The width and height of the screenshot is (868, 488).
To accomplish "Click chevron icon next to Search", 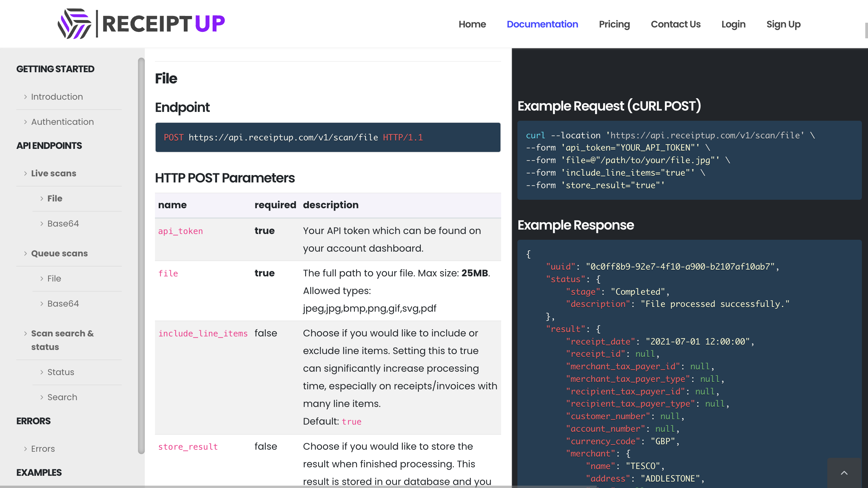I will coord(42,397).
